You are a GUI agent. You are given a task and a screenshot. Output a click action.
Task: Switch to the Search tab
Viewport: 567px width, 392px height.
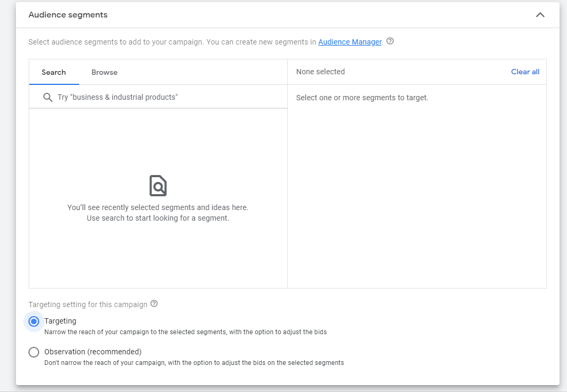[54, 72]
